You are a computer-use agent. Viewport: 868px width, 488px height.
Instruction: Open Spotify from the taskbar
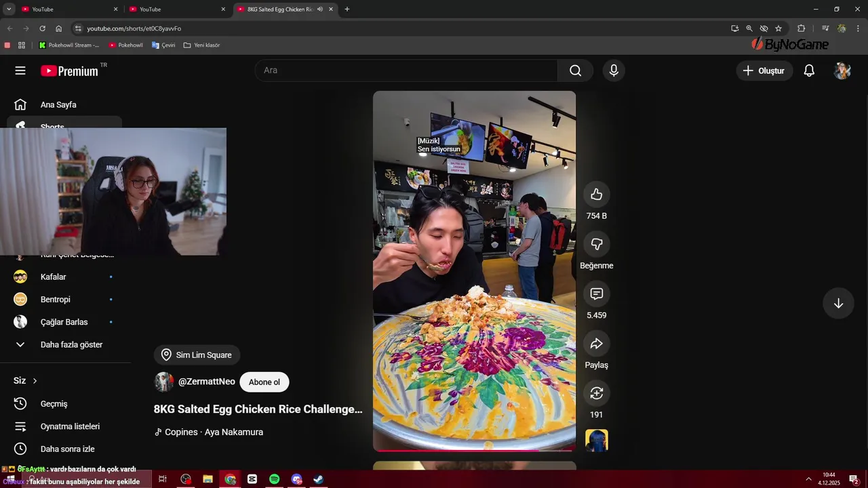[274, 479]
